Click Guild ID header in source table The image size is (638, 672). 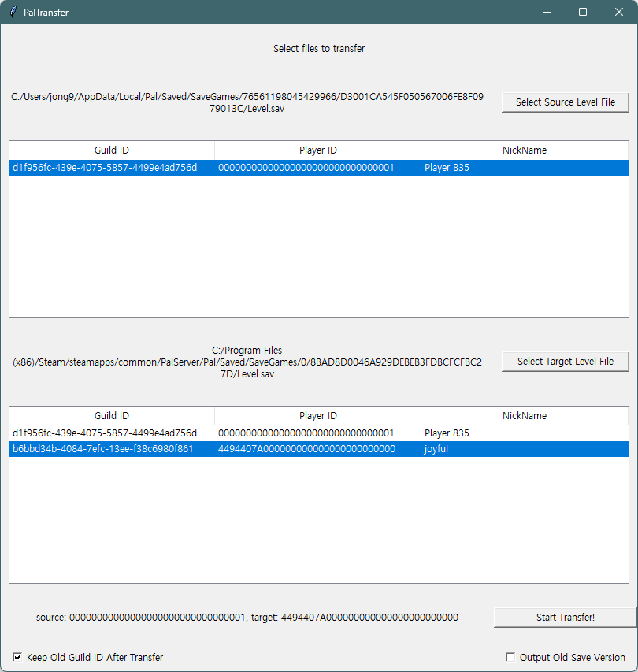coord(112,150)
